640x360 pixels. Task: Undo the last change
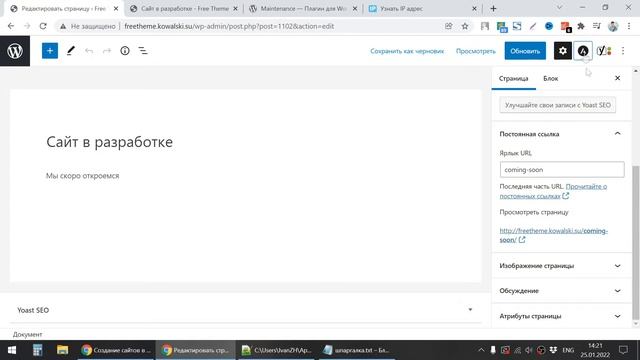click(89, 51)
